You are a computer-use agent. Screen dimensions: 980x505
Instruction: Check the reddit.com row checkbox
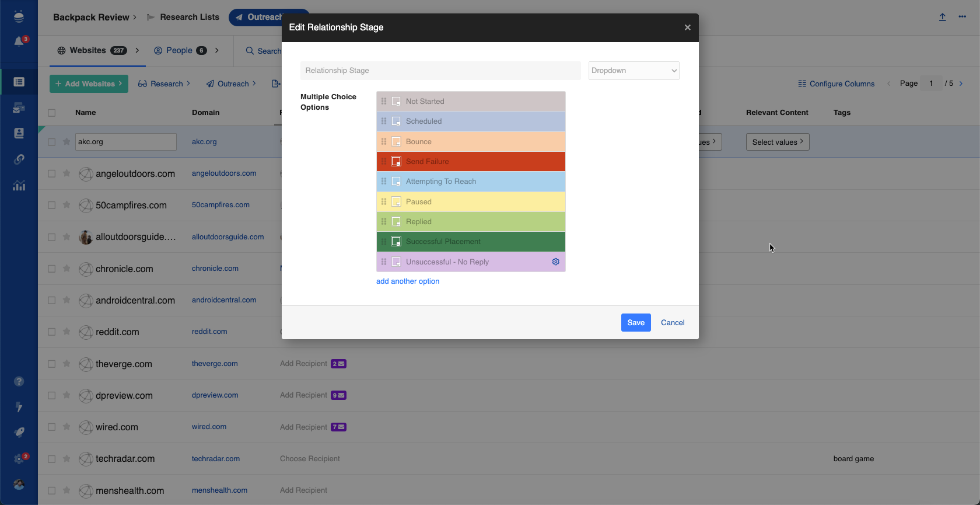point(52,332)
